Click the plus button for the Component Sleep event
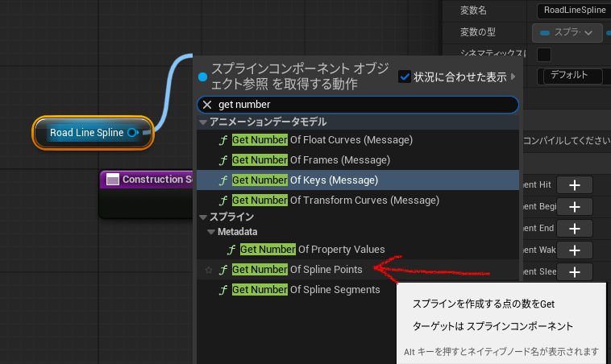Image resolution: width=611 pixels, height=364 pixels. coord(575,272)
